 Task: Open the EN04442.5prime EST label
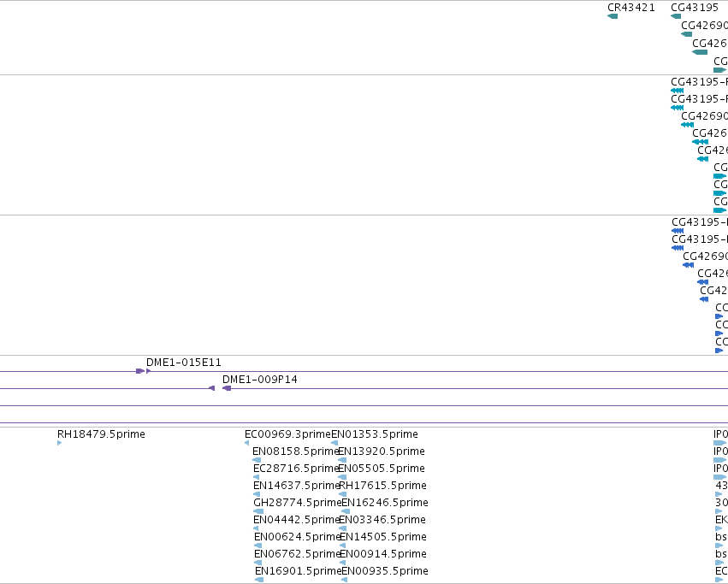[297, 520]
